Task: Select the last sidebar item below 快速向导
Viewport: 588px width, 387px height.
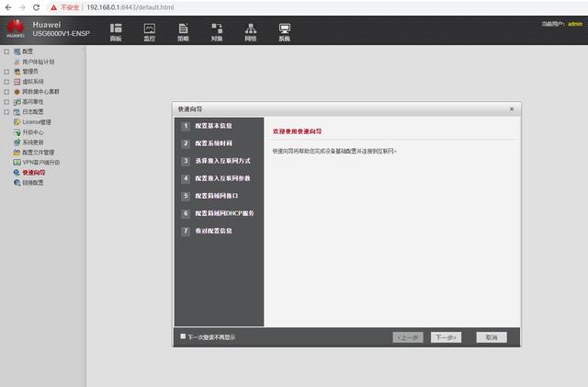Action: pyautogui.click(x=33, y=183)
